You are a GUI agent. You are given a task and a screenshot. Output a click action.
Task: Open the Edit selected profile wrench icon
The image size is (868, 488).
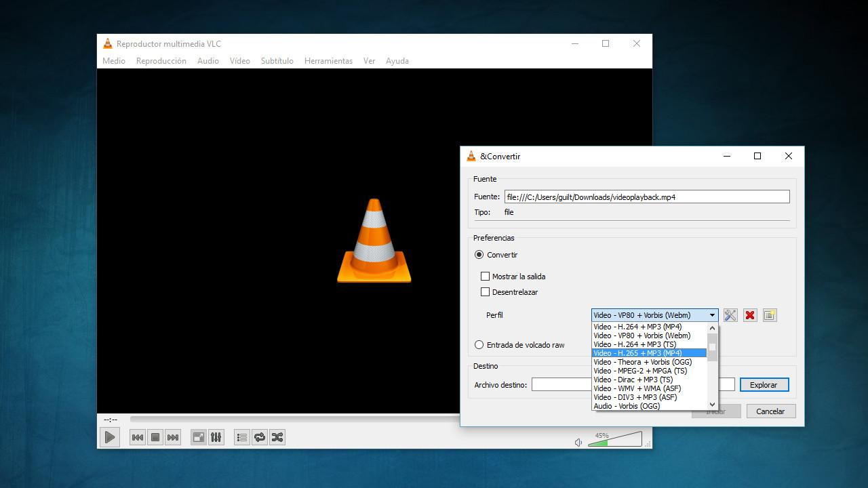pos(730,314)
